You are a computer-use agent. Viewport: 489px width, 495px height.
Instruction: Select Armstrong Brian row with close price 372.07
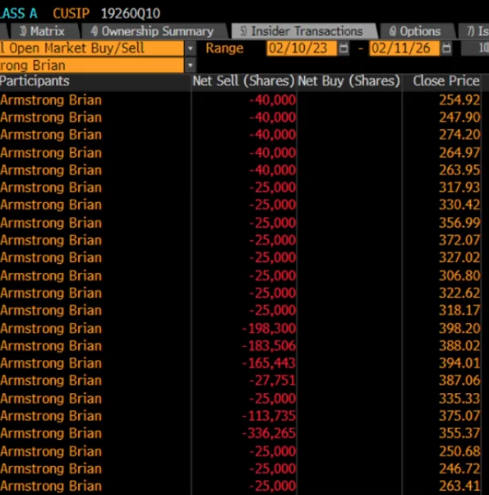tap(240, 240)
